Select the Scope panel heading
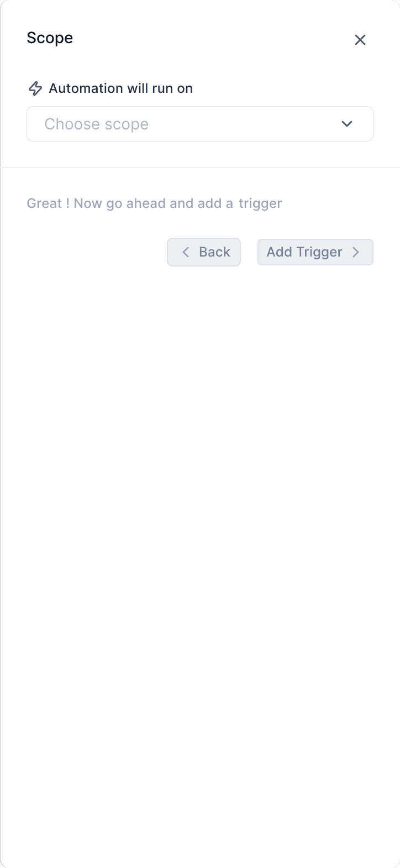 coord(50,38)
